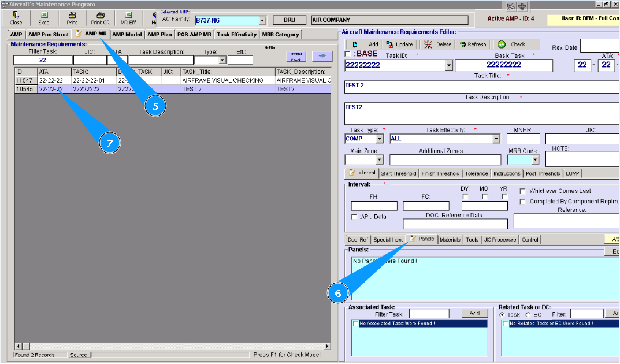Open the Special Insp. tab
Screen dimensions: 620x364
coord(388,240)
